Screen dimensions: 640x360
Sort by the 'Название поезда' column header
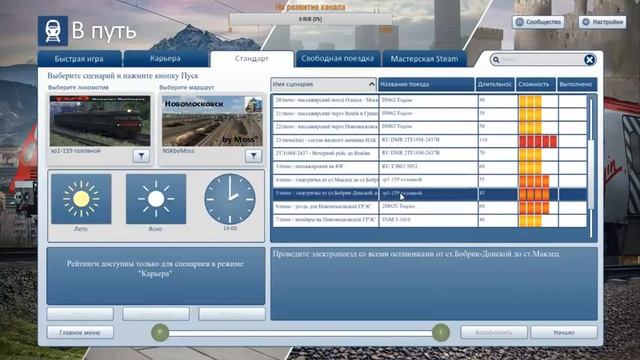(426, 84)
